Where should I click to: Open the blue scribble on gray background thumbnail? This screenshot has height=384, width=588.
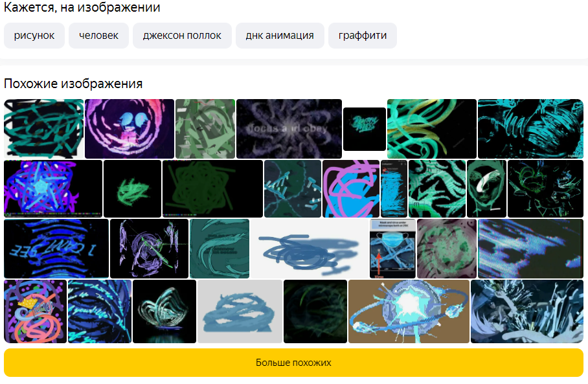click(240, 311)
